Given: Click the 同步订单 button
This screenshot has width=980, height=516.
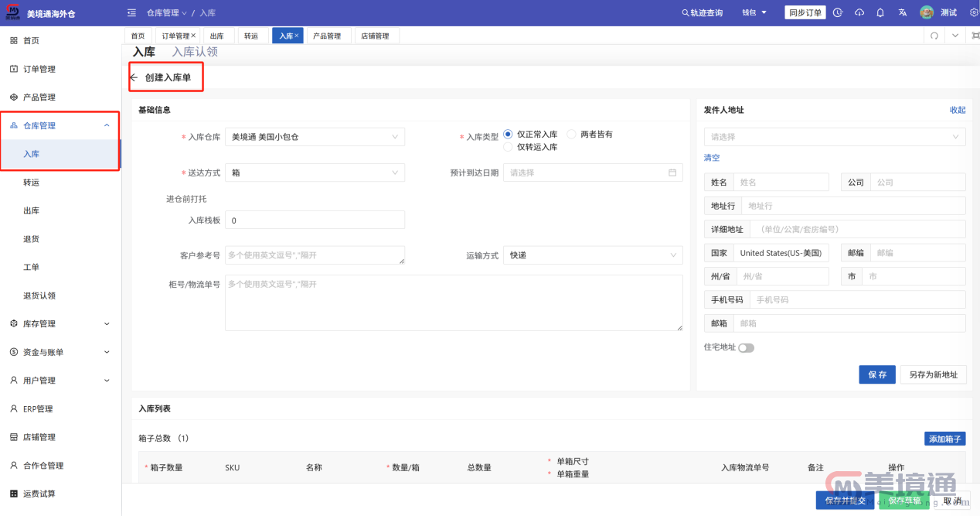Looking at the screenshot, I should click(805, 13).
